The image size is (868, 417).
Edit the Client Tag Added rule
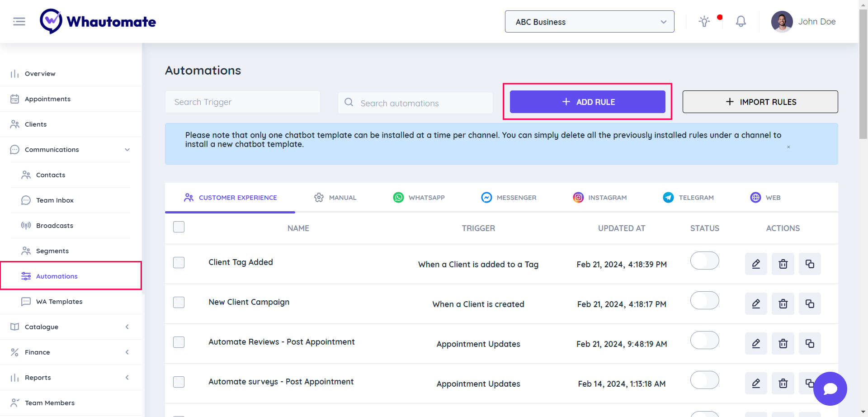pos(756,264)
